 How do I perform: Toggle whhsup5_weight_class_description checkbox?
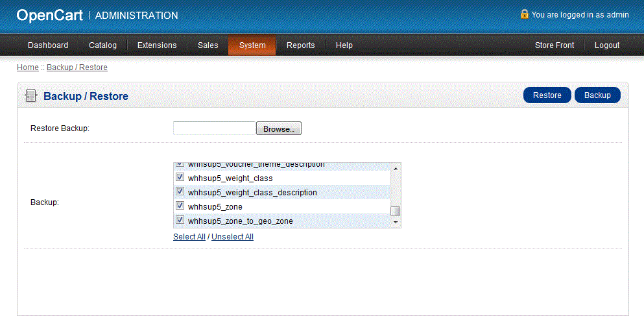click(x=180, y=191)
